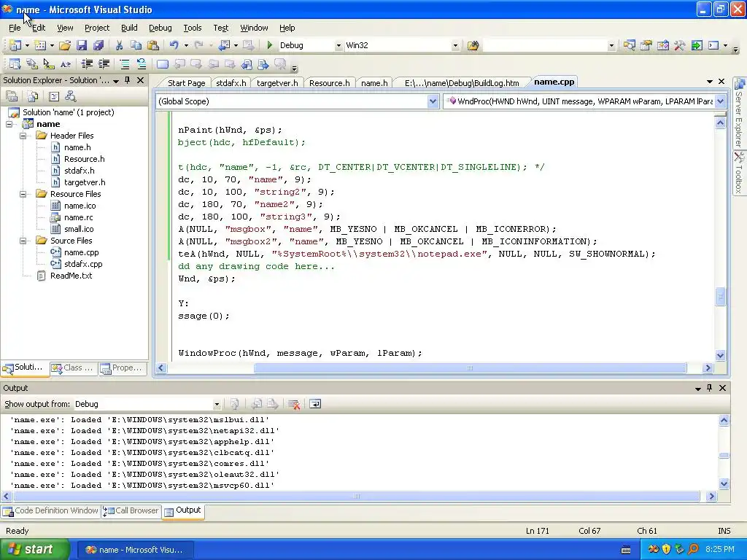747x560 pixels.
Task: Increase line indent with the toolbar icon
Action: [x=104, y=64]
